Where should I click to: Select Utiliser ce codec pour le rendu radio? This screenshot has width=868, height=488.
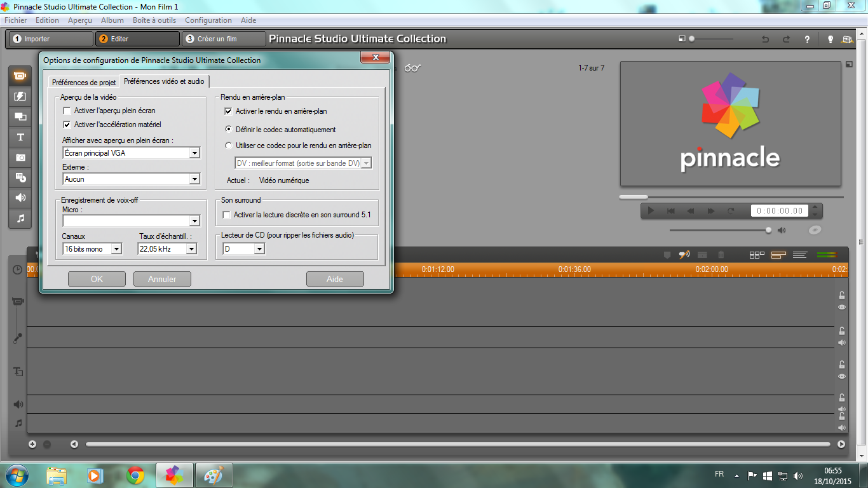click(x=229, y=146)
